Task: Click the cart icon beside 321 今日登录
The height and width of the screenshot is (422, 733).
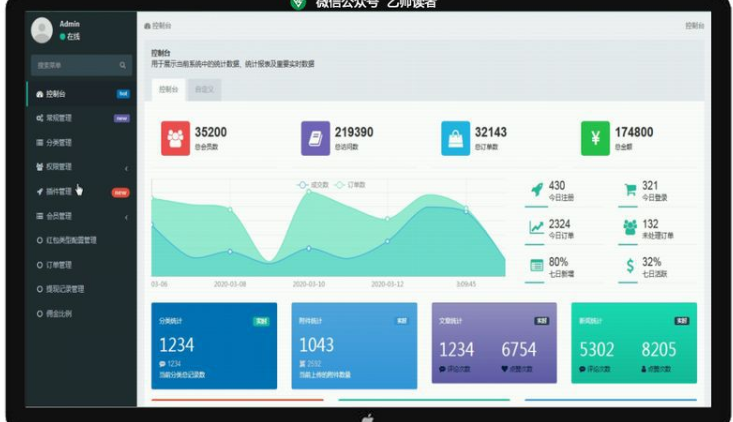Action: pos(630,190)
